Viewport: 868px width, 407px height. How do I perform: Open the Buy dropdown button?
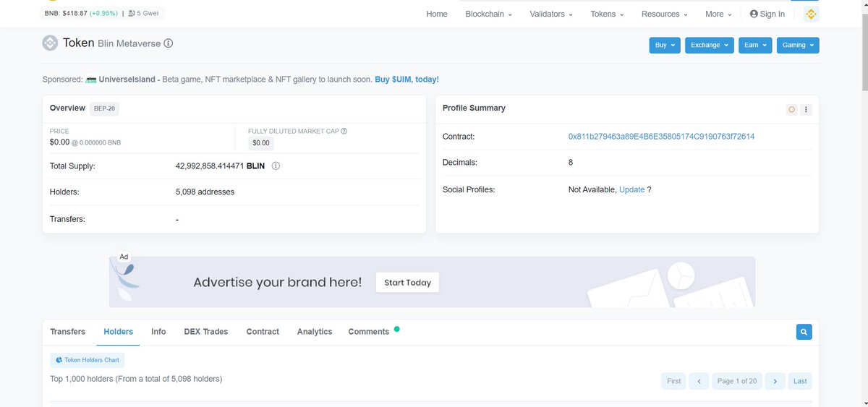coord(665,45)
